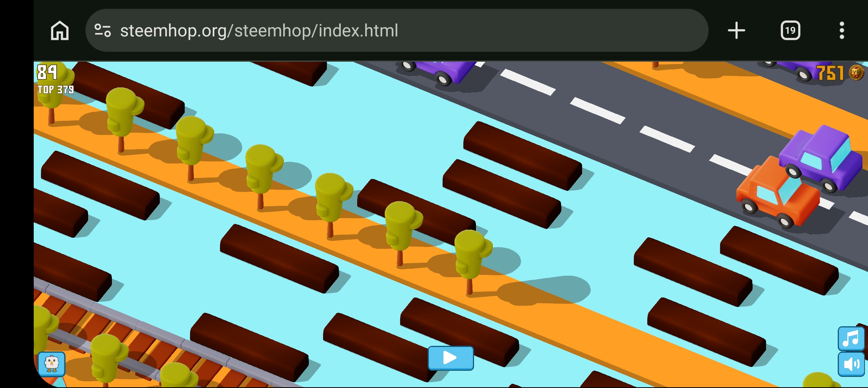Tap the gold coin icon beside 751
Screen dimensions: 868x388
click(x=856, y=72)
